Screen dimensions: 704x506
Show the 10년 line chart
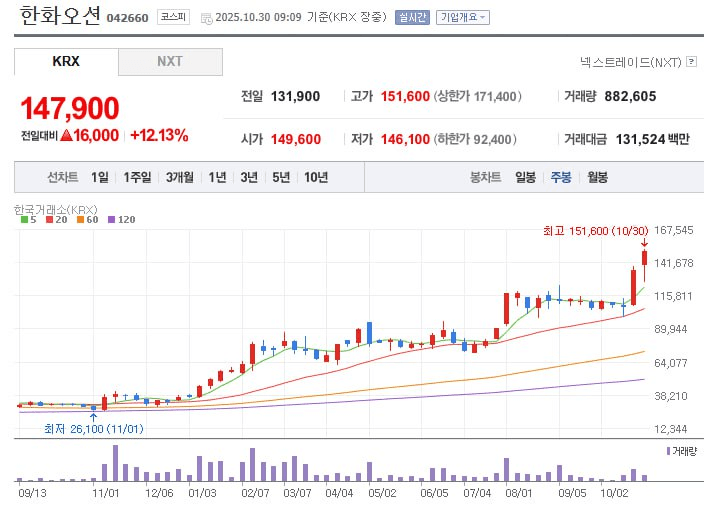click(x=315, y=177)
